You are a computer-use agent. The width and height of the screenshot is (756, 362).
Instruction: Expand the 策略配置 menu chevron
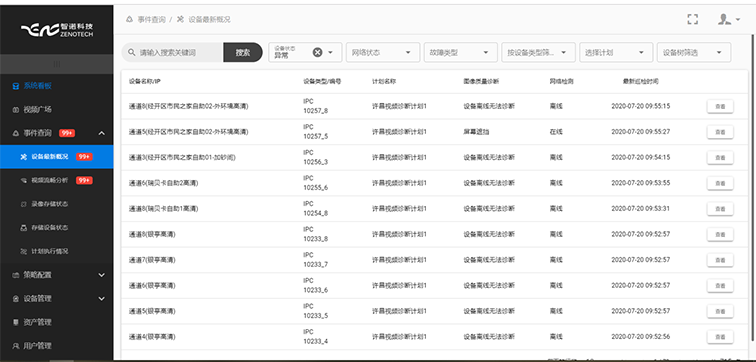pos(101,275)
